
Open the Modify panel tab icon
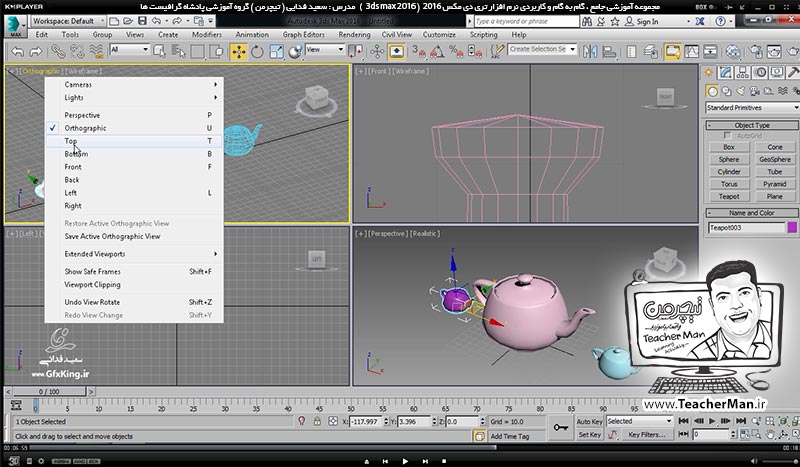tap(725, 72)
